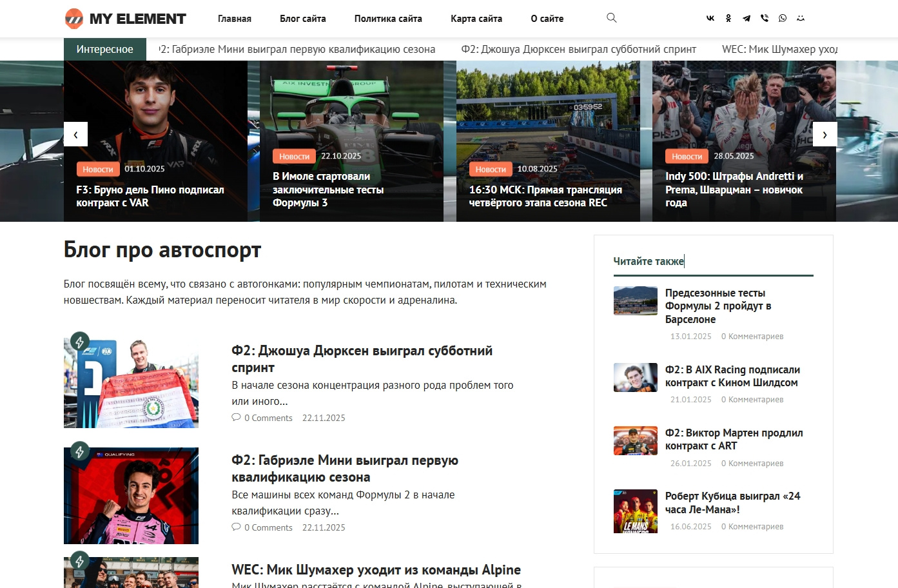Open sidebar post Роберт Кубица Ле-Ман
The width and height of the screenshot is (898, 588).
[733, 503]
